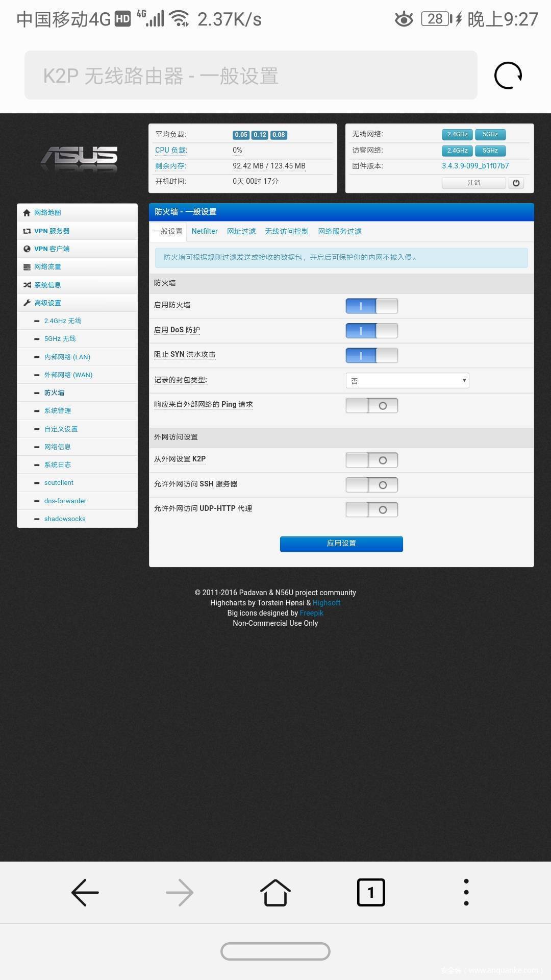Enable 允许外网访问 SSH 服务器 switch

click(x=372, y=484)
